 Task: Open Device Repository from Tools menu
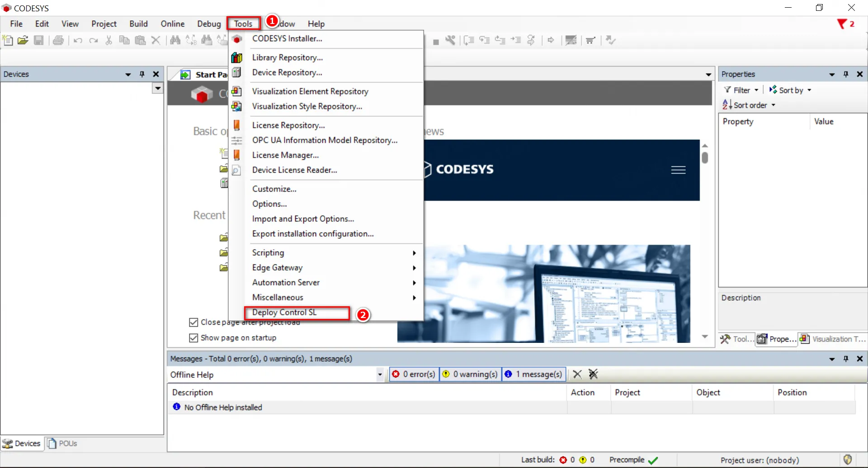click(x=287, y=72)
